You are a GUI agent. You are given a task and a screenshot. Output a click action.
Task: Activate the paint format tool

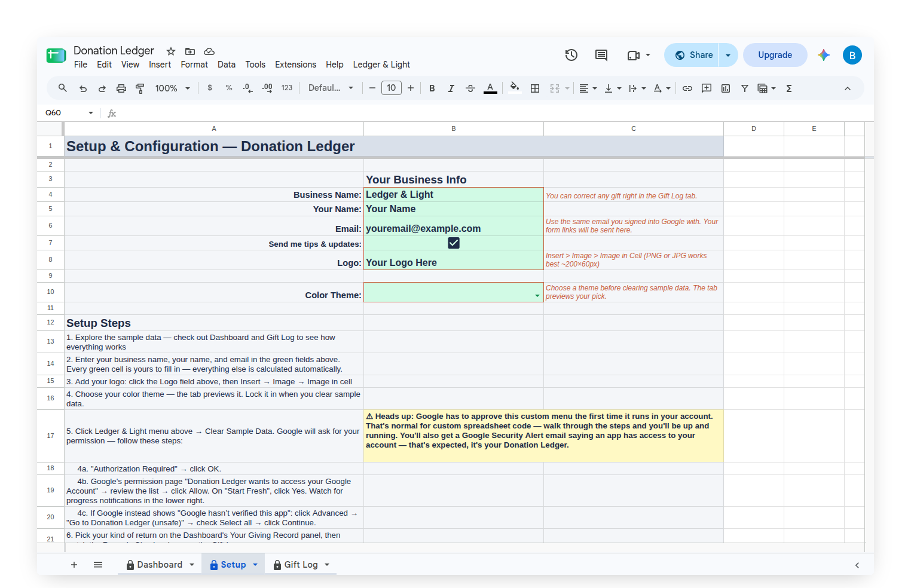tap(140, 88)
